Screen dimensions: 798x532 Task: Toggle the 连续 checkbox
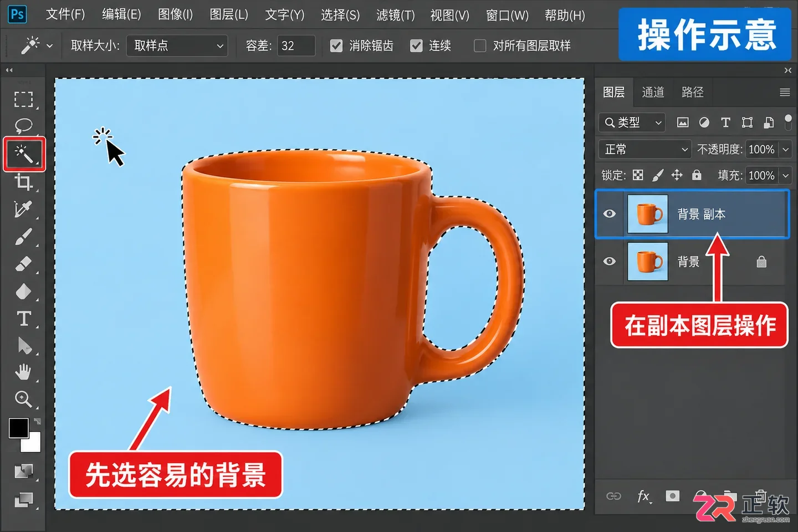pyautogui.click(x=416, y=45)
